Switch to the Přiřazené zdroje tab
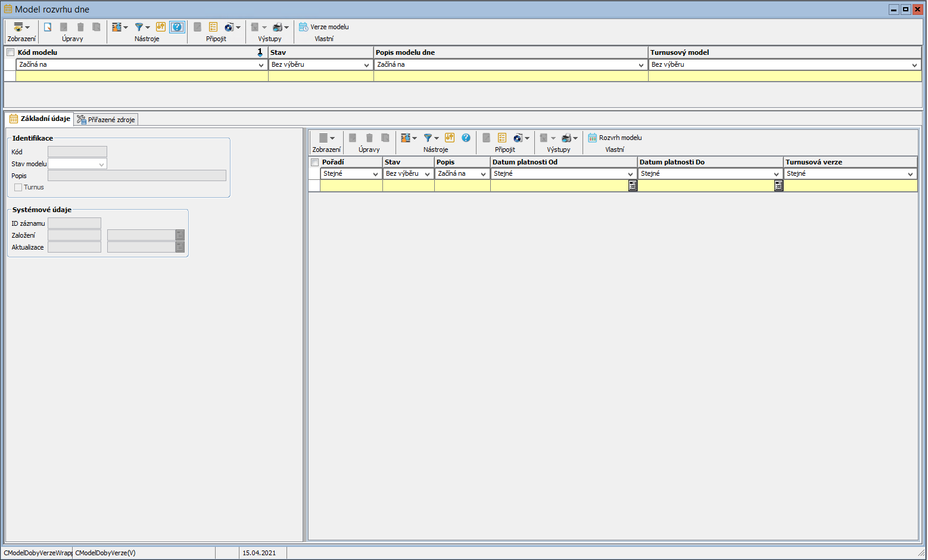 point(107,120)
